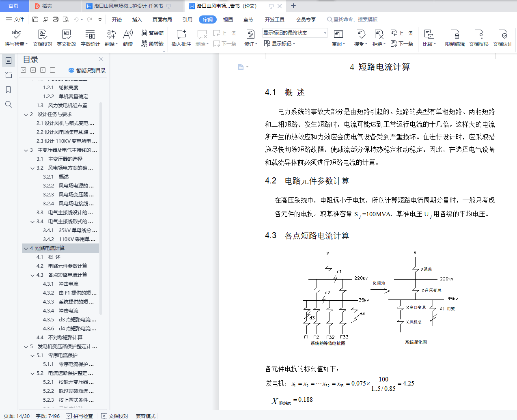This screenshot has height=420, width=517.
Task: Collapse the 2 设计任务与要求 node
Action: [x=26, y=114]
